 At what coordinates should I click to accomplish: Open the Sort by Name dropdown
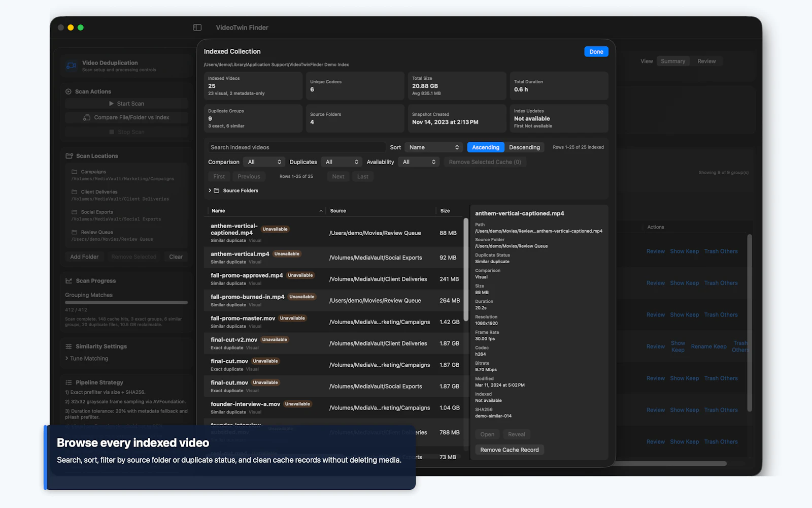pyautogui.click(x=433, y=147)
